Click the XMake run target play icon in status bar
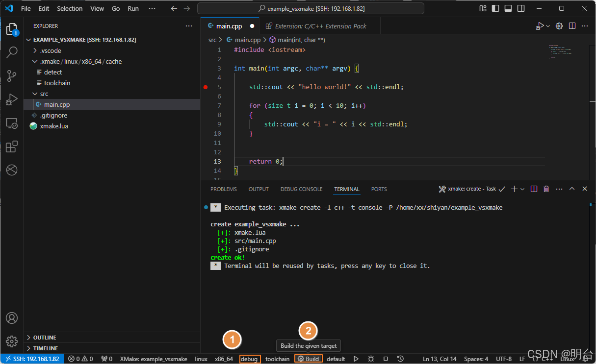 (x=356, y=359)
